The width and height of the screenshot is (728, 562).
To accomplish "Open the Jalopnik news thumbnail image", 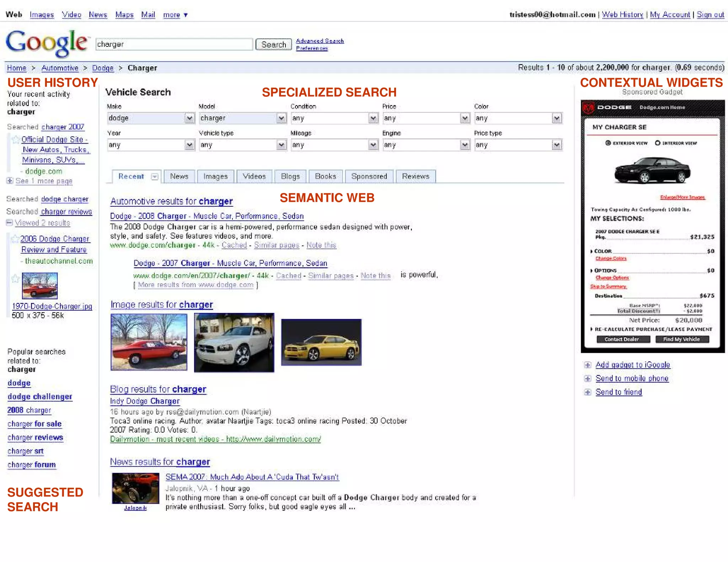I will pyautogui.click(x=135, y=488).
